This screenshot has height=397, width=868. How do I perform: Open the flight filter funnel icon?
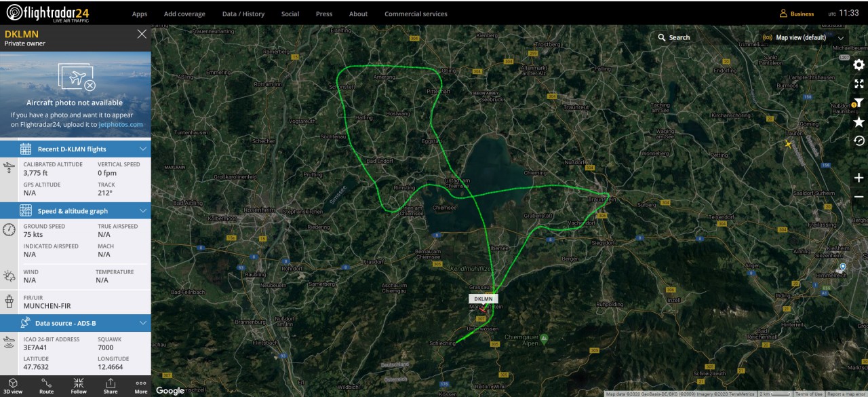tap(859, 102)
